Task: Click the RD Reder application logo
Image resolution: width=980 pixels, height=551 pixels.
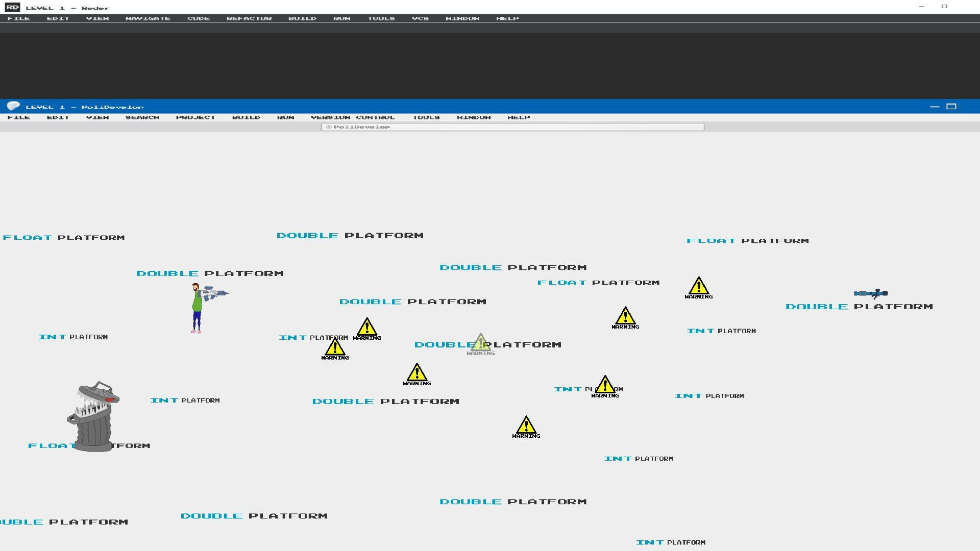Action: (x=13, y=8)
